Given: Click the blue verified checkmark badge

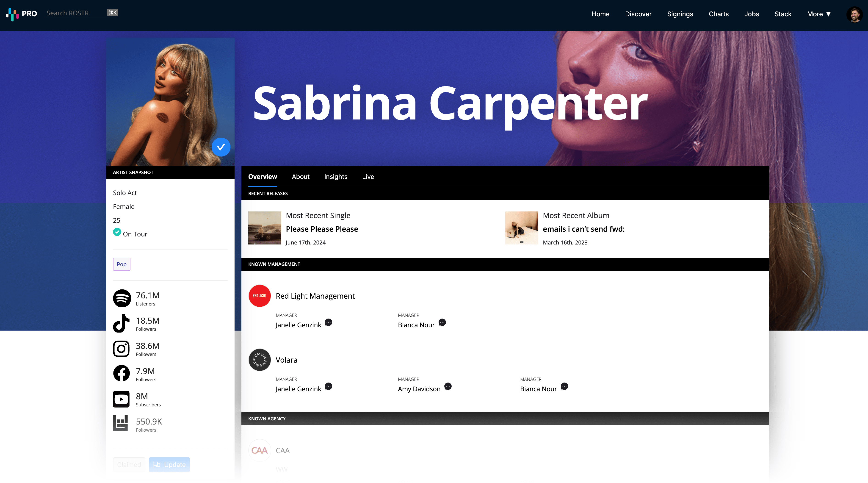Looking at the screenshot, I should click(x=221, y=147).
